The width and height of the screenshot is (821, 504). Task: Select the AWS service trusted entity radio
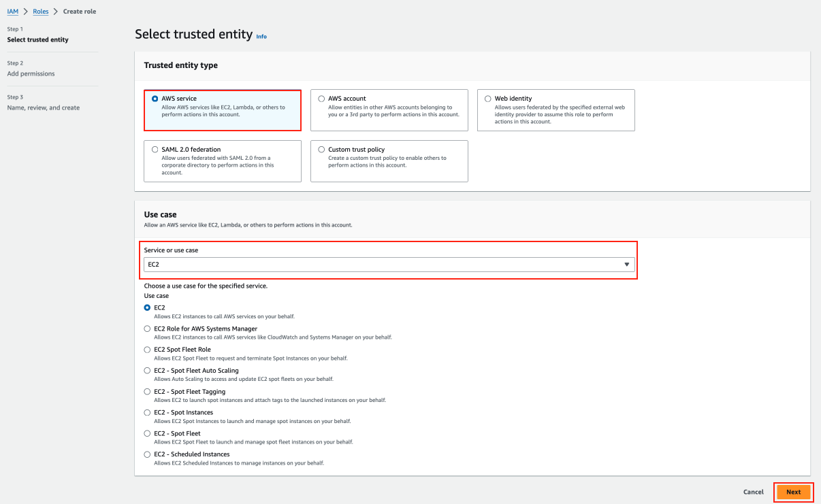click(x=155, y=99)
